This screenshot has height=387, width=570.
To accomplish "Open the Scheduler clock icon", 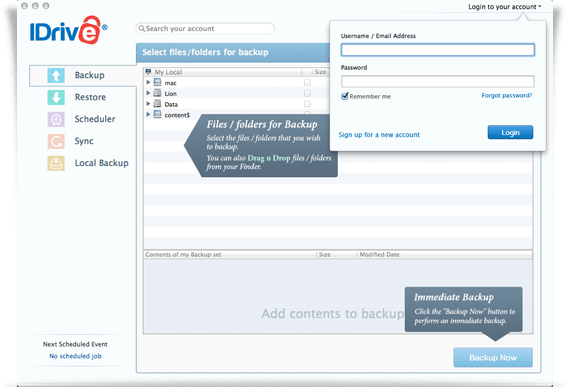I will pos(56,119).
